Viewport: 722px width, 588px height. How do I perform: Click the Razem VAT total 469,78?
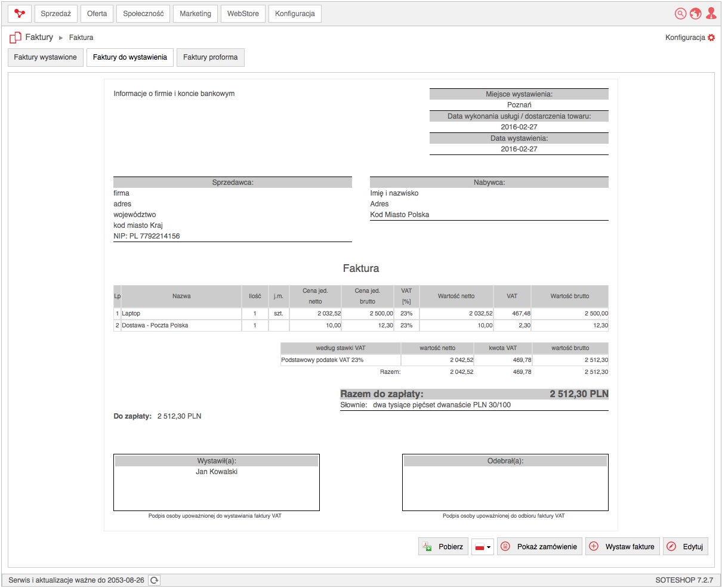pyautogui.click(x=522, y=372)
